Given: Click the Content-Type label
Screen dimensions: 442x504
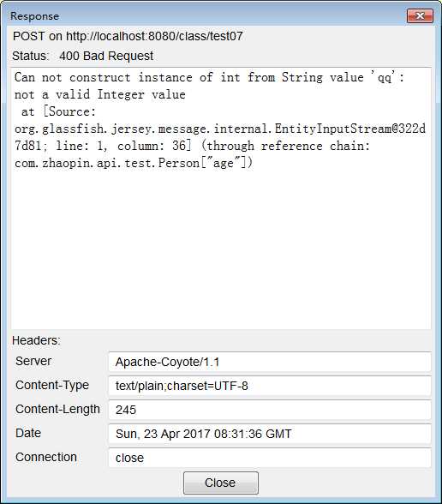Looking at the screenshot, I should point(52,385).
